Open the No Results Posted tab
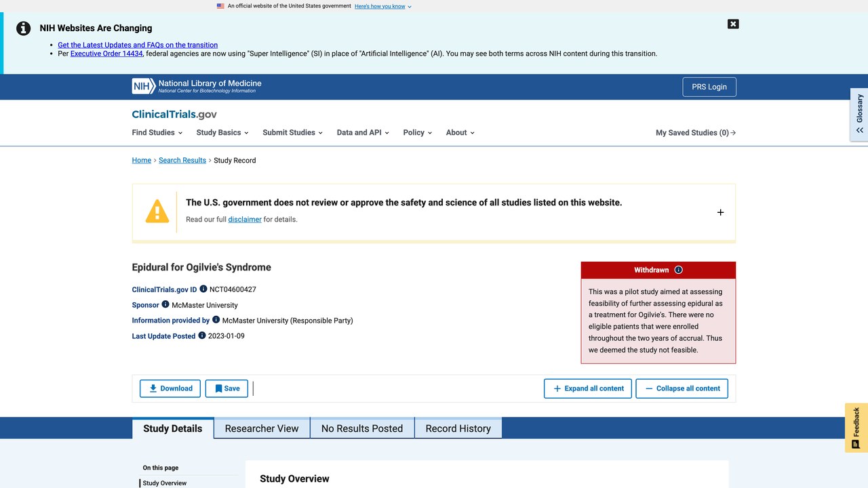The width and height of the screenshot is (868, 488). [362, 428]
